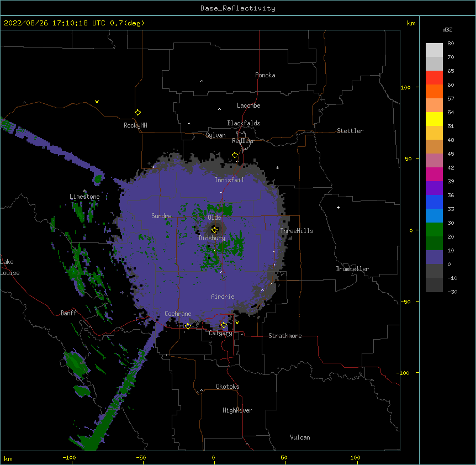Screen dimensions: 476x465
Task: Click the ThreeHills town label
Action: [x=297, y=231]
